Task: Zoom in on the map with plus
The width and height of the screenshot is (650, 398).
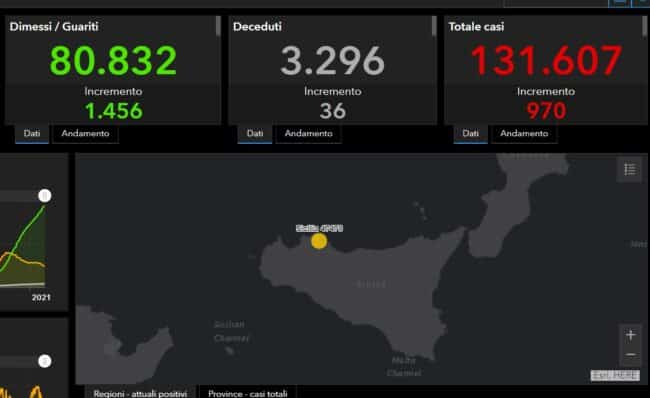Action: (631, 335)
